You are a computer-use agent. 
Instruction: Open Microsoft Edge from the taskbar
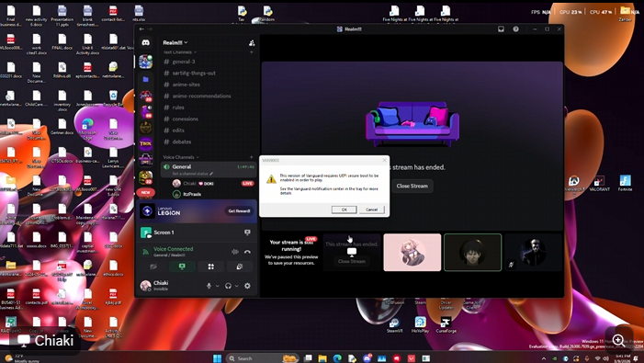(337, 358)
